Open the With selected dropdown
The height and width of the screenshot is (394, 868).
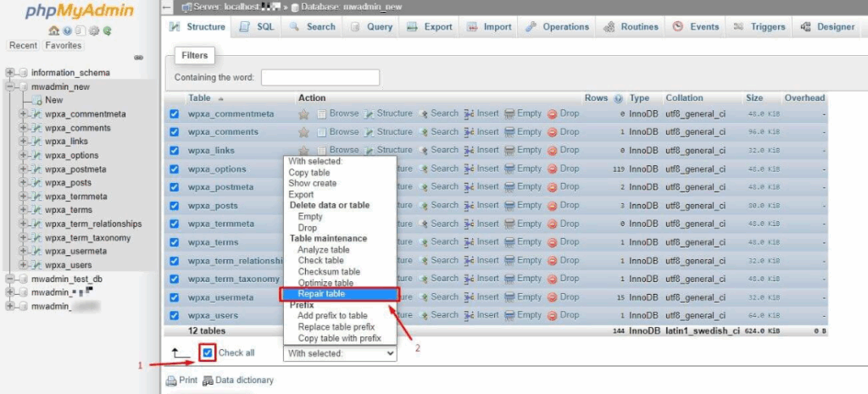[x=340, y=353]
